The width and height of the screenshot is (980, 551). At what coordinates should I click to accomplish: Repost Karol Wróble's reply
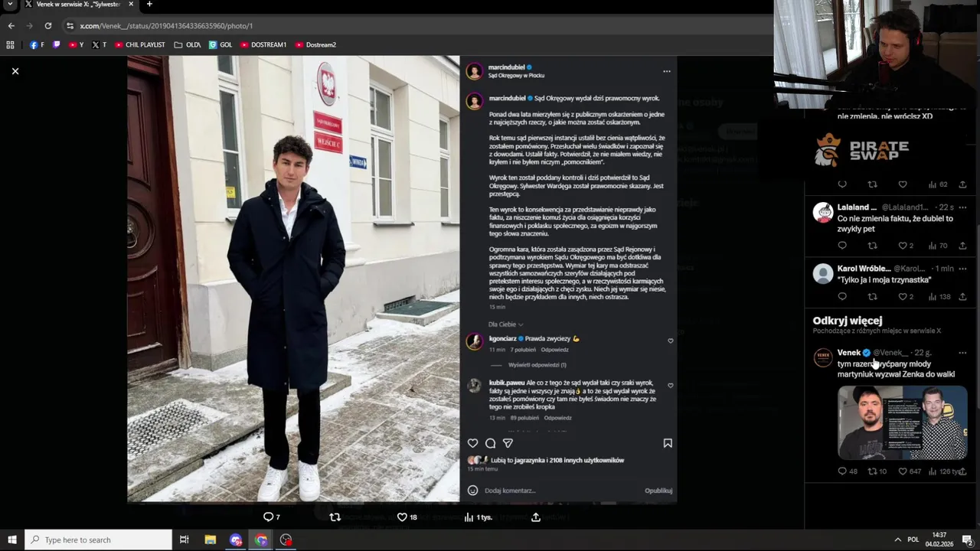pyautogui.click(x=872, y=296)
